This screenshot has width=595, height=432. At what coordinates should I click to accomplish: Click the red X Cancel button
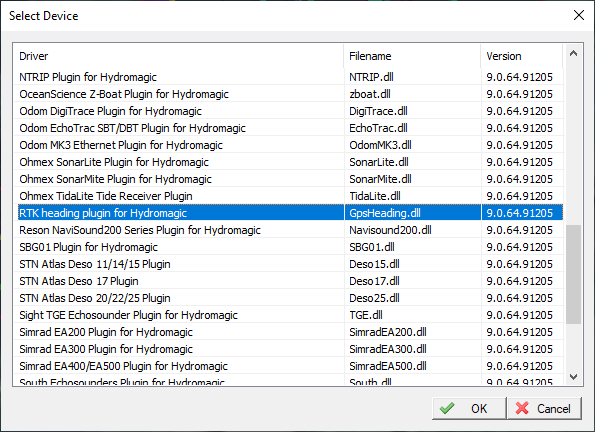tap(544, 408)
